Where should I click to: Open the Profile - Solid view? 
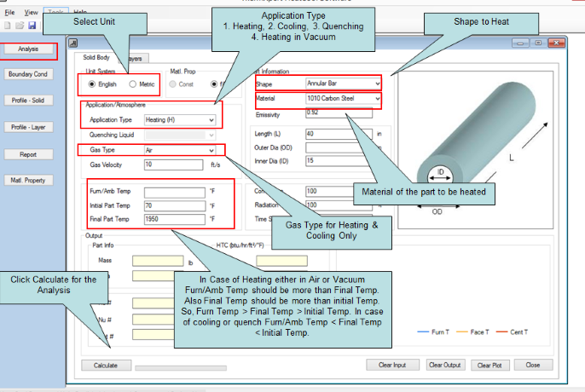pos(28,101)
